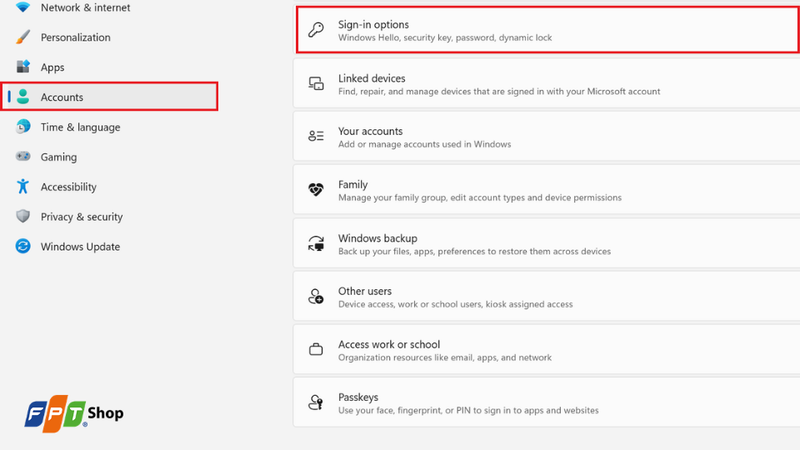Click the Other users add-person icon
The height and width of the screenshot is (450, 800).
316,296
